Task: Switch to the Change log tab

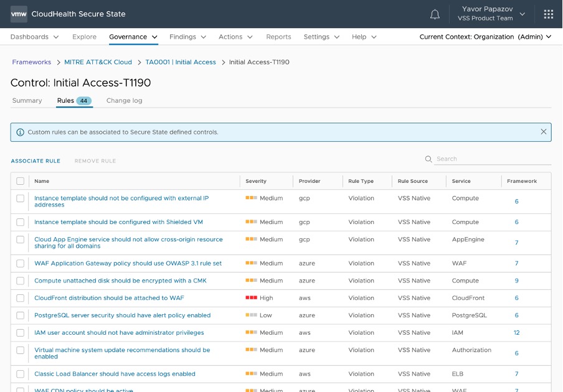Action: coord(124,101)
